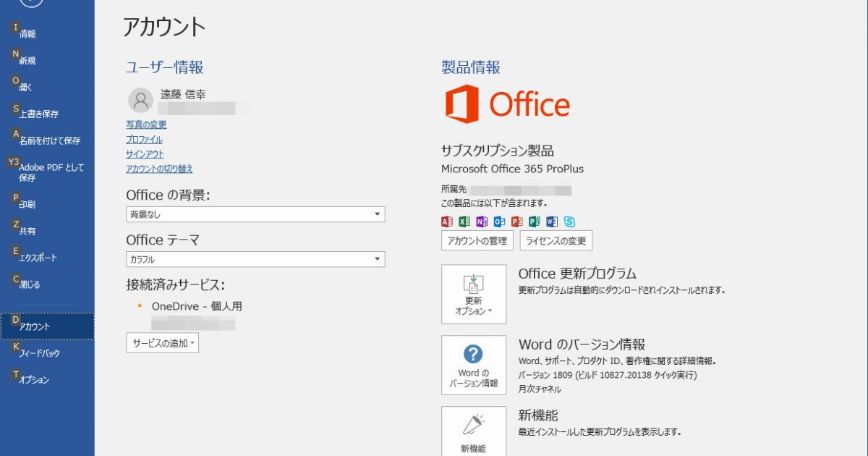Click the 写真の変更 link

click(146, 124)
